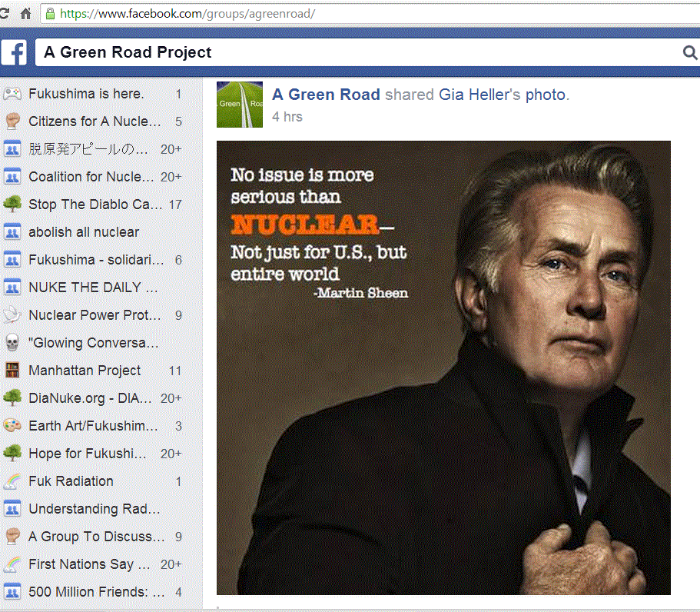Click the A Green Road Project search field

coord(353,52)
